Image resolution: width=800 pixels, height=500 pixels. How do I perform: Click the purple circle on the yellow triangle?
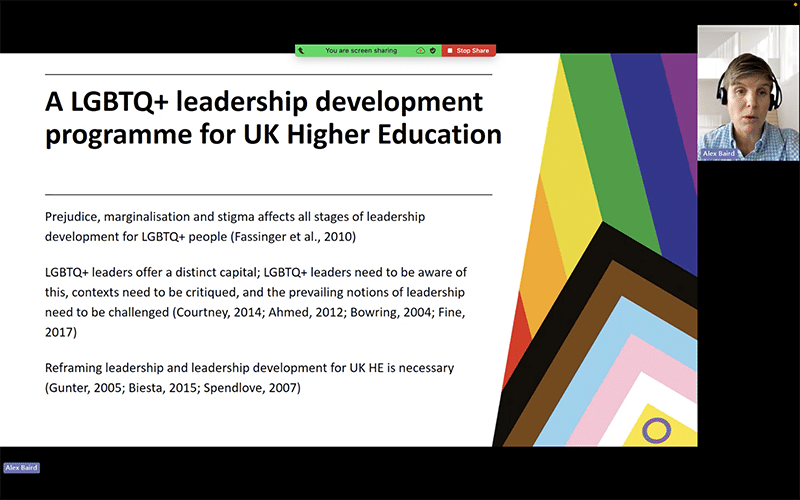656,430
